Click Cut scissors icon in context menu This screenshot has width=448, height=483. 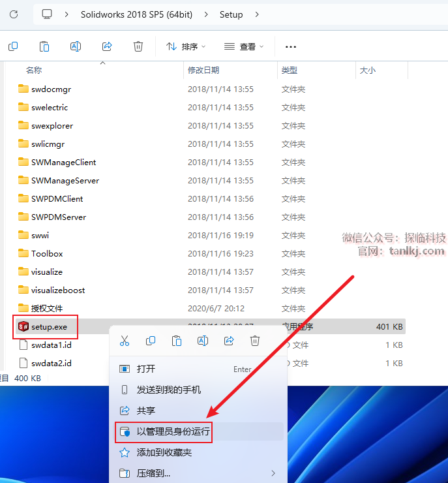coord(125,341)
